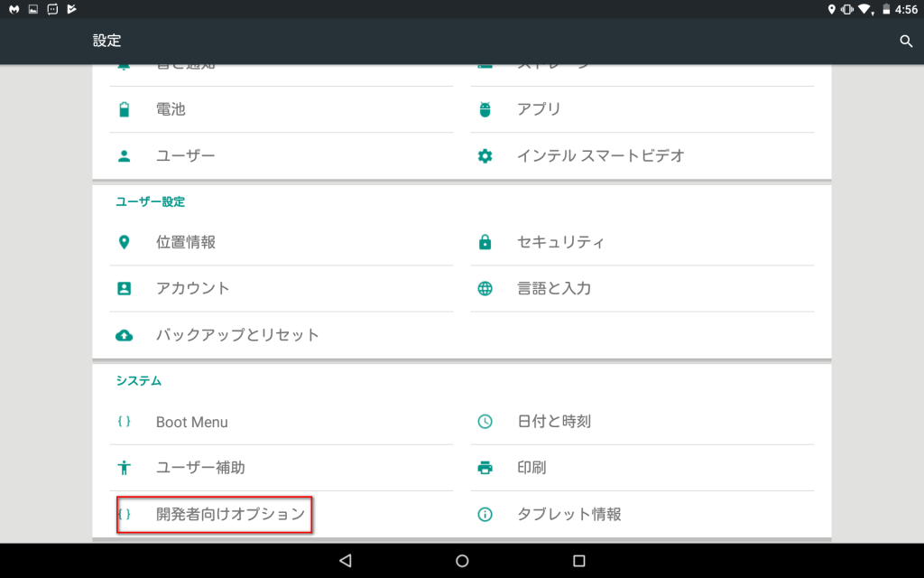Open アカウント settings
924x578 pixels.
(x=193, y=289)
